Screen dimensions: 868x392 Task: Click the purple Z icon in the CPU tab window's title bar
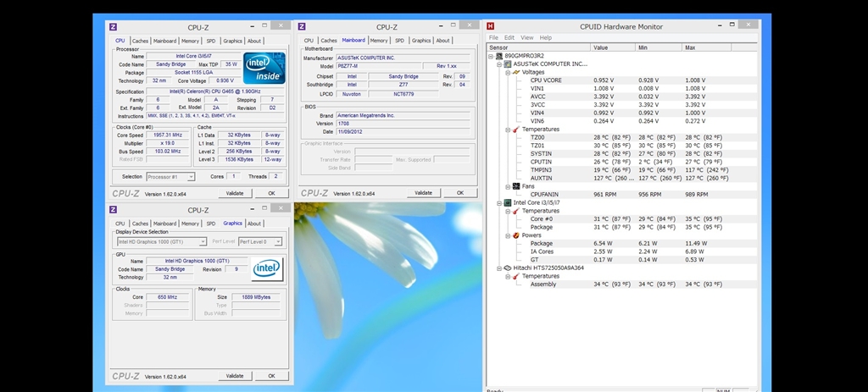click(113, 27)
